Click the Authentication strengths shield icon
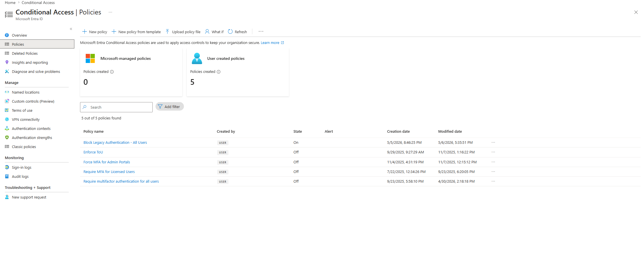The width and height of the screenshot is (644, 266). pos(7,138)
